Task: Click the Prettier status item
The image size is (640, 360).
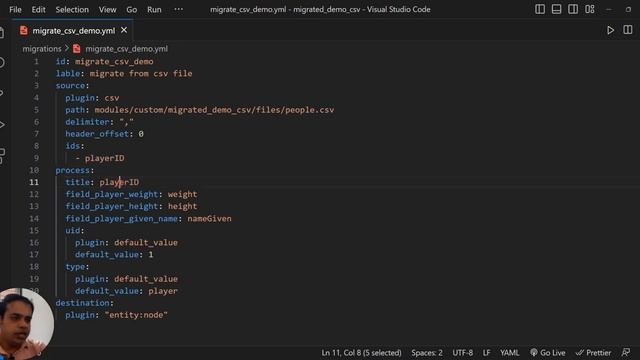Action: (x=593, y=353)
